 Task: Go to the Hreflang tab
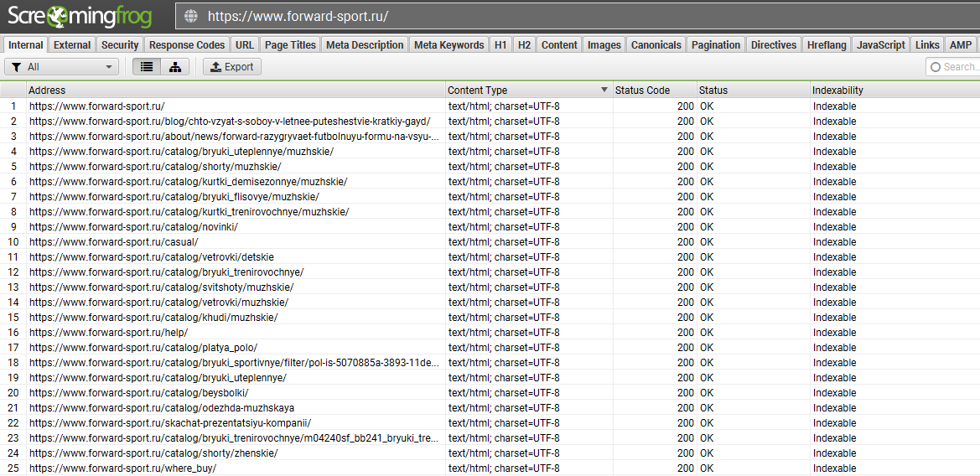[826, 45]
